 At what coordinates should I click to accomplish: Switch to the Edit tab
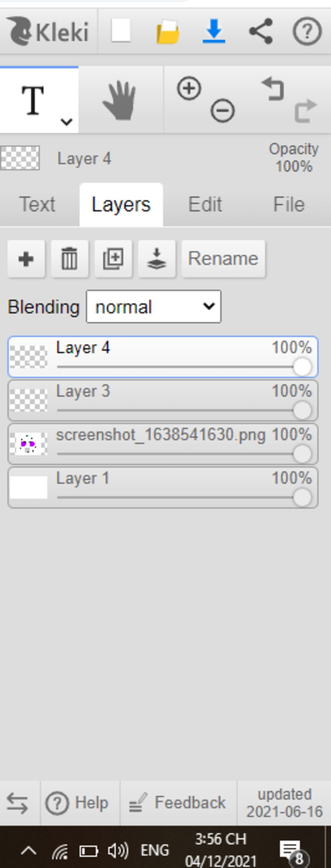[x=205, y=204]
